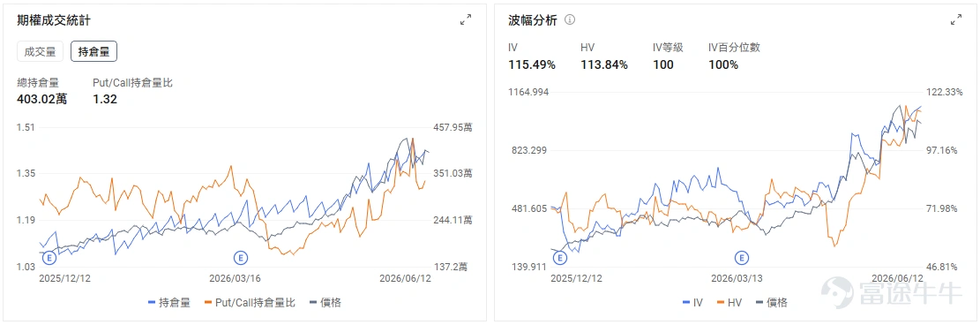This screenshot has height=325, width=980.
Task: Toggle the Put/Call持倉量比 legend series
Action: (250, 302)
